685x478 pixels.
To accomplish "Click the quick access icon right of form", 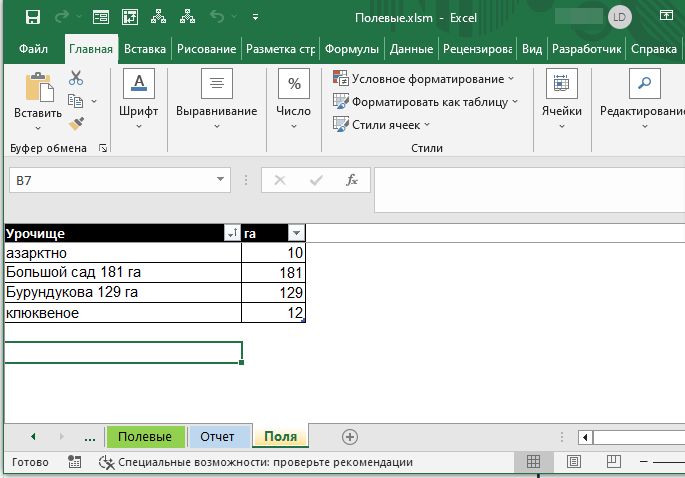I will pyautogui.click(x=130, y=17).
